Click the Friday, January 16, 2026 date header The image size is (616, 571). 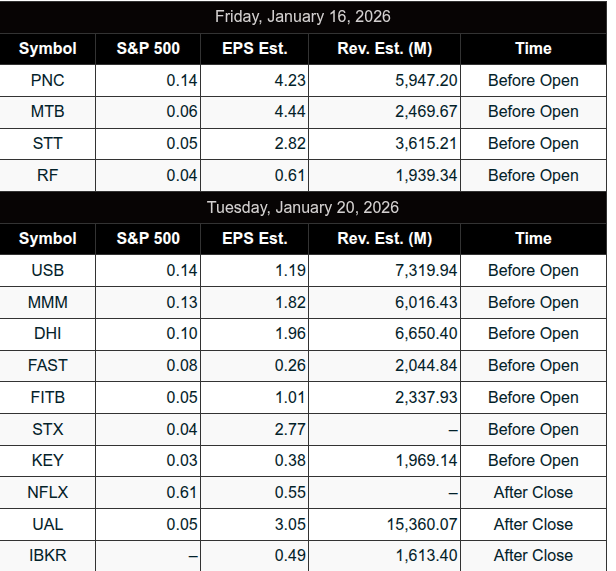coord(303,17)
